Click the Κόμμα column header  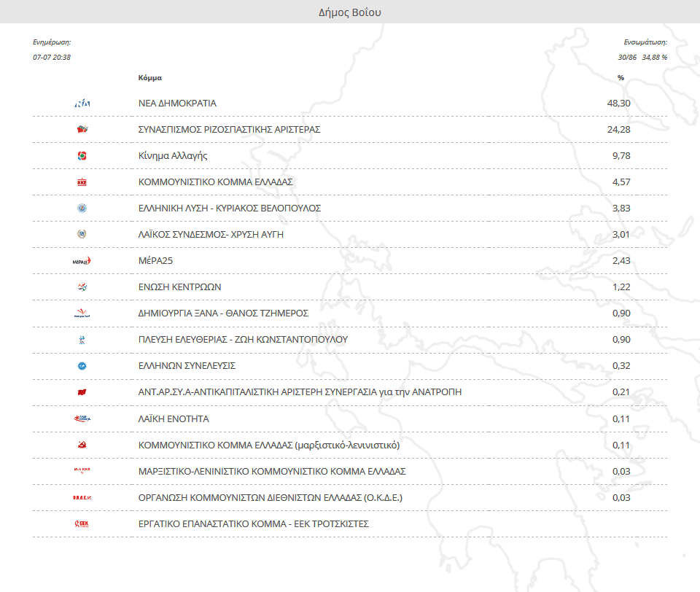point(150,78)
